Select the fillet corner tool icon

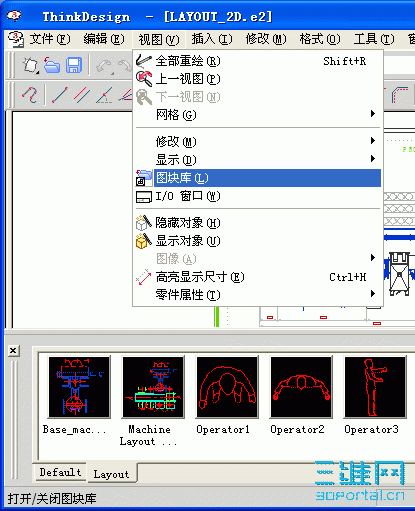click(x=399, y=95)
